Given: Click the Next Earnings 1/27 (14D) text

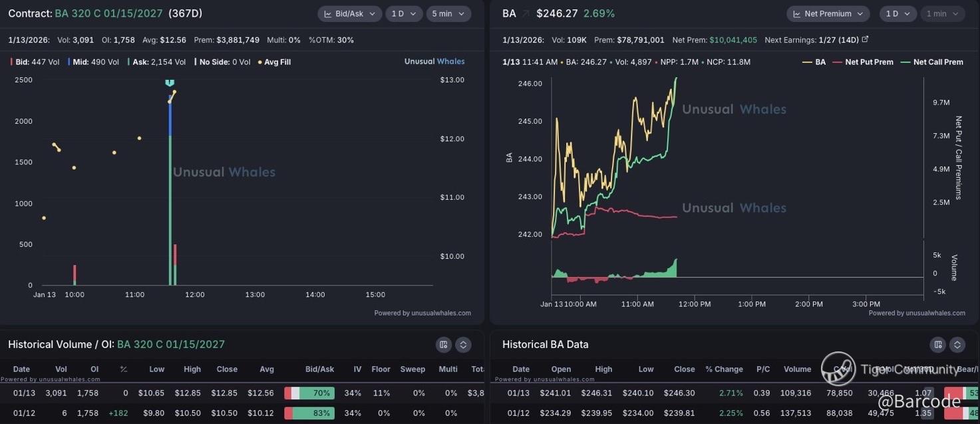Looking at the screenshot, I should [x=812, y=40].
